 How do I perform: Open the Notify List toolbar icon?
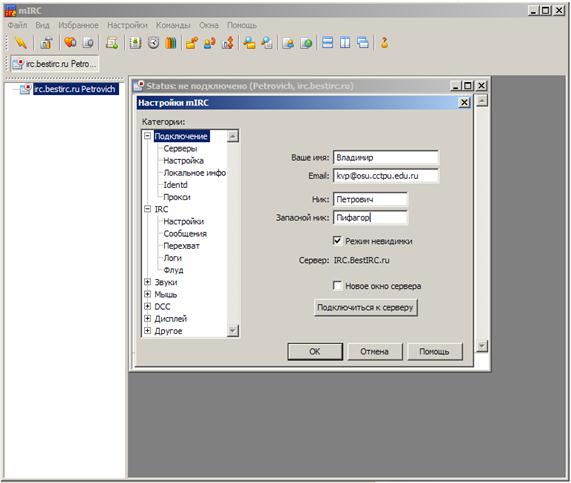[288, 43]
